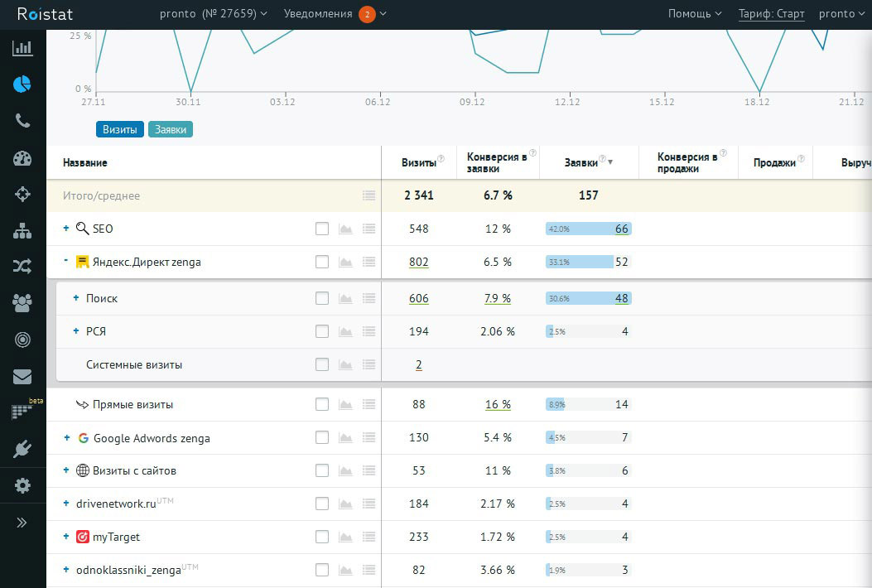The image size is (872, 588).
Task: Sort by the Заявки column header
Action: click(582, 163)
